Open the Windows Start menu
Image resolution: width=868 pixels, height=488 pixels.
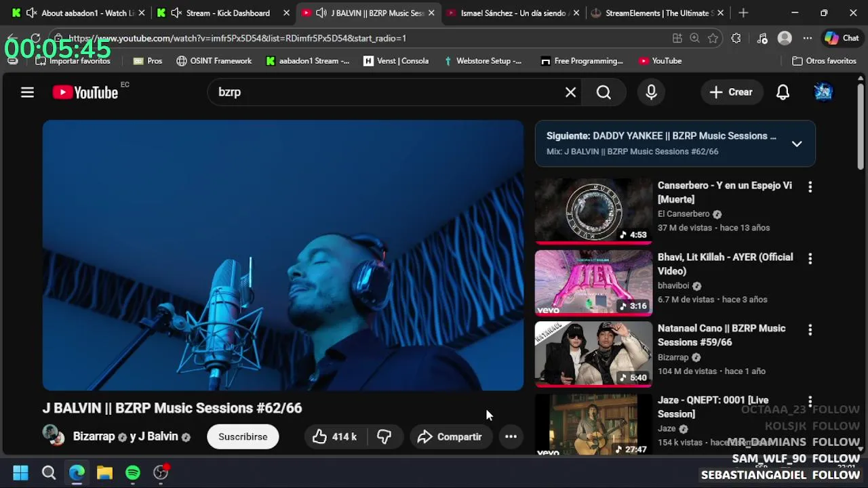[20, 472]
